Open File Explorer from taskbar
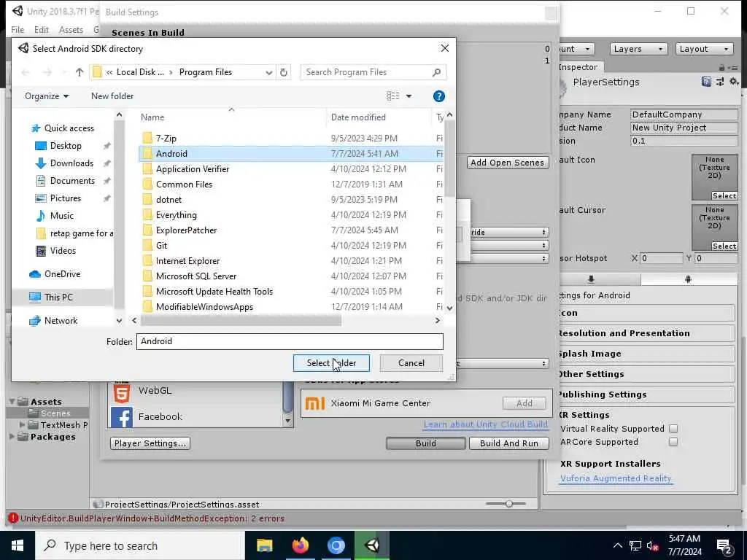Image resolution: width=747 pixels, height=560 pixels. point(264,545)
